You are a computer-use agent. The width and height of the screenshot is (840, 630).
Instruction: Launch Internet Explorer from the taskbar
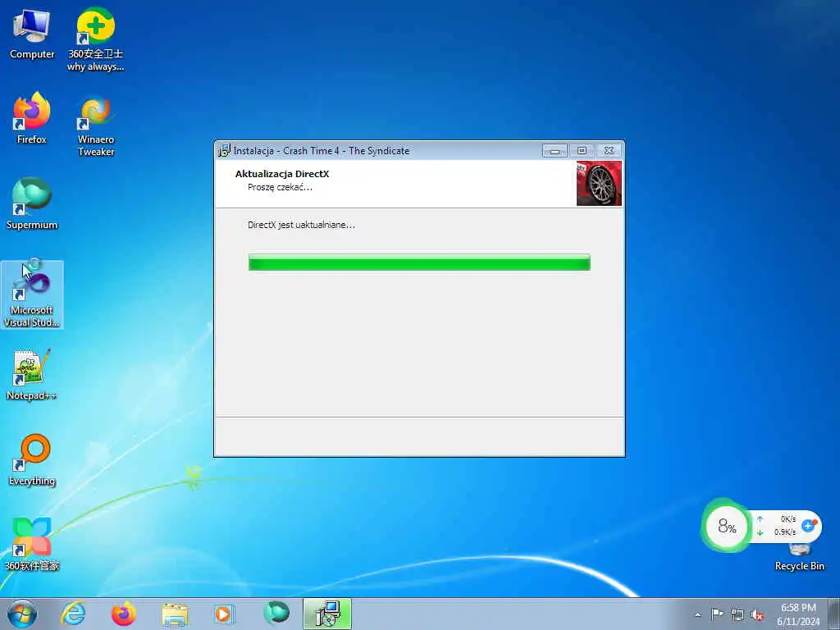point(73,614)
